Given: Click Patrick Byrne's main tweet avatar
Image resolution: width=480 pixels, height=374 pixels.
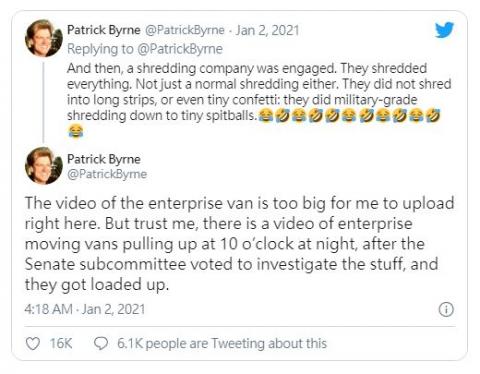Looking at the screenshot, I should coord(44,166).
